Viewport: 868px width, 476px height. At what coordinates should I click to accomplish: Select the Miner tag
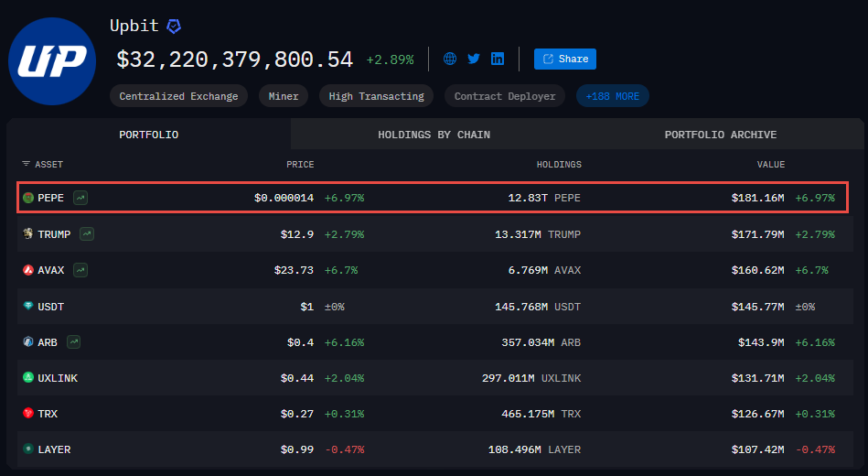point(284,96)
